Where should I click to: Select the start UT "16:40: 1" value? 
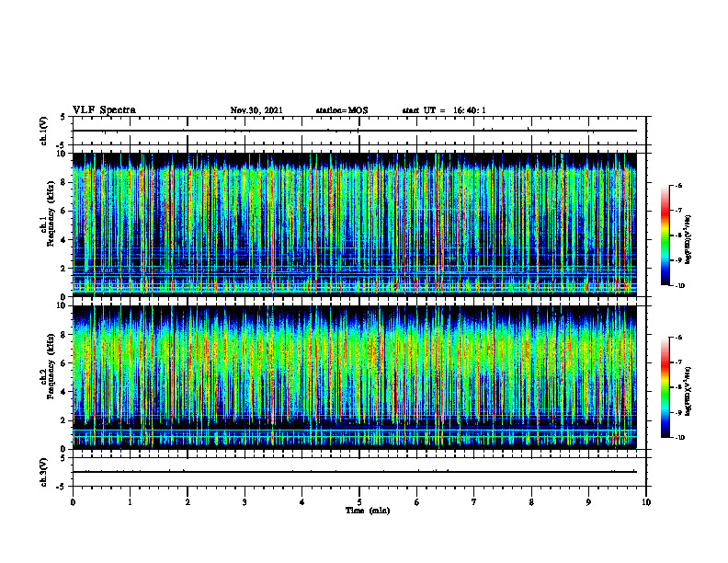tap(470, 110)
